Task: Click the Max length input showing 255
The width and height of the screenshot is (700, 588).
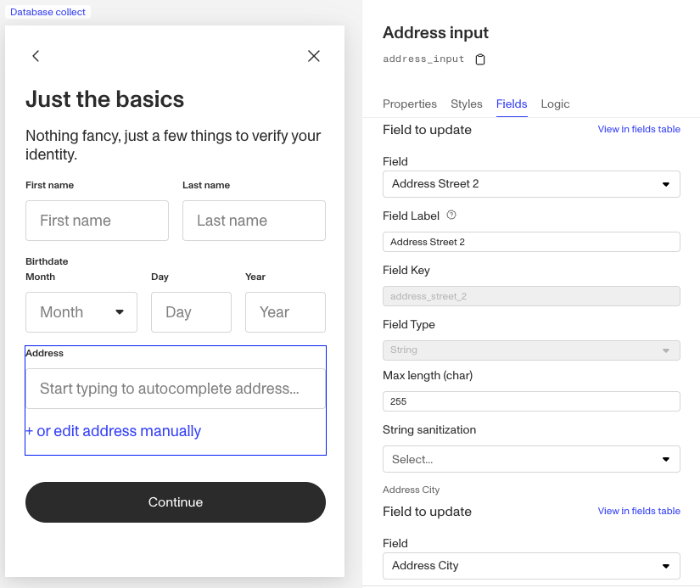Action: pyautogui.click(x=531, y=400)
